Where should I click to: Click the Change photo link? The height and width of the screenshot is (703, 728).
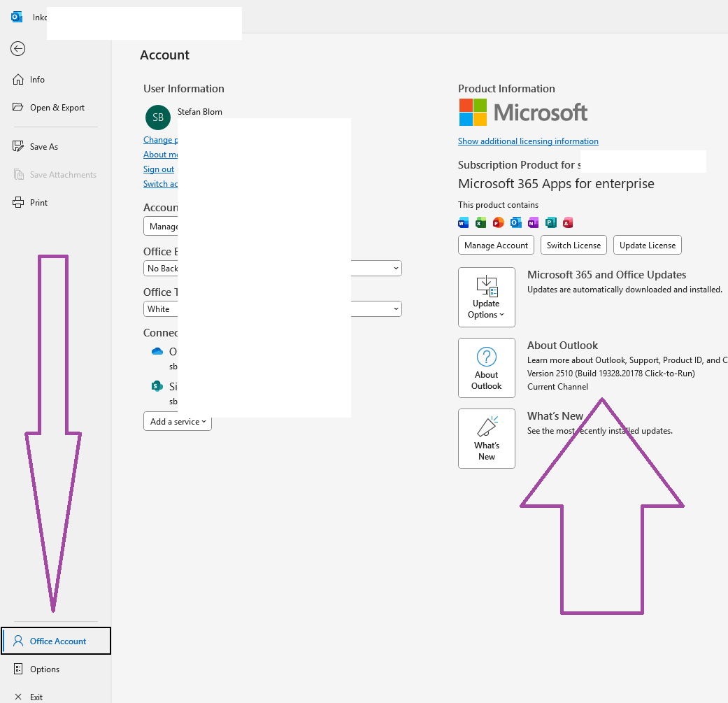coord(161,140)
